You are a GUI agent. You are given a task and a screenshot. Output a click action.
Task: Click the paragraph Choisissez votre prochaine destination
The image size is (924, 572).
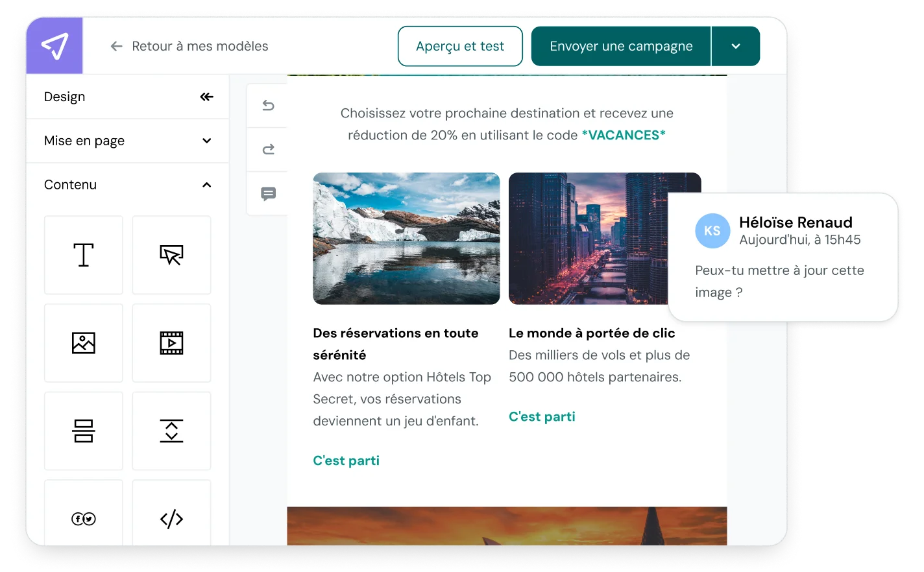pyautogui.click(x=507, y=124)
